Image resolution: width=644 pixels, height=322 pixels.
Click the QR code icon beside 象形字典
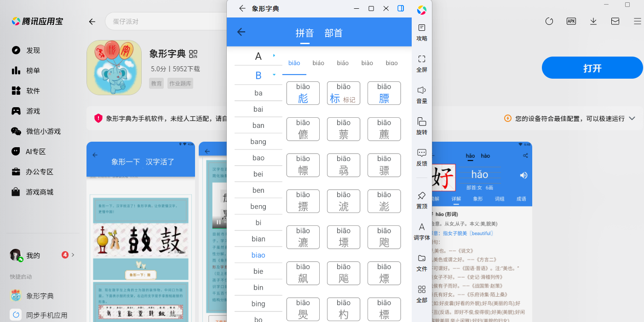click(193, 54)
